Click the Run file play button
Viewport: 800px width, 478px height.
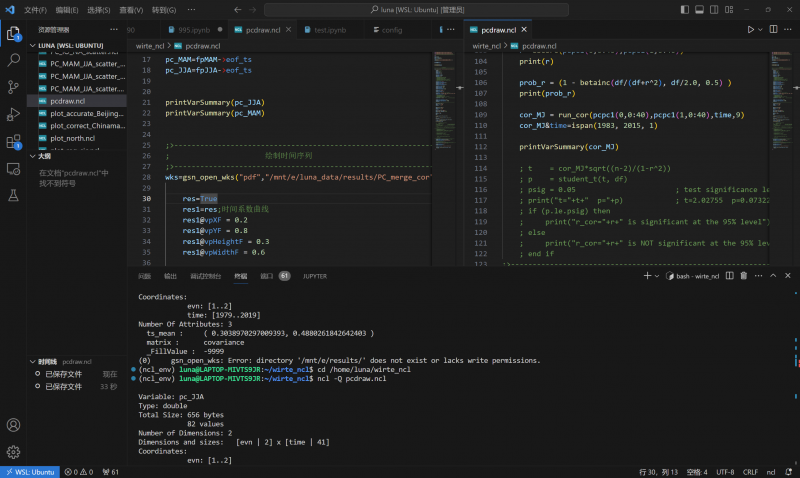click(x=751, y=30)
